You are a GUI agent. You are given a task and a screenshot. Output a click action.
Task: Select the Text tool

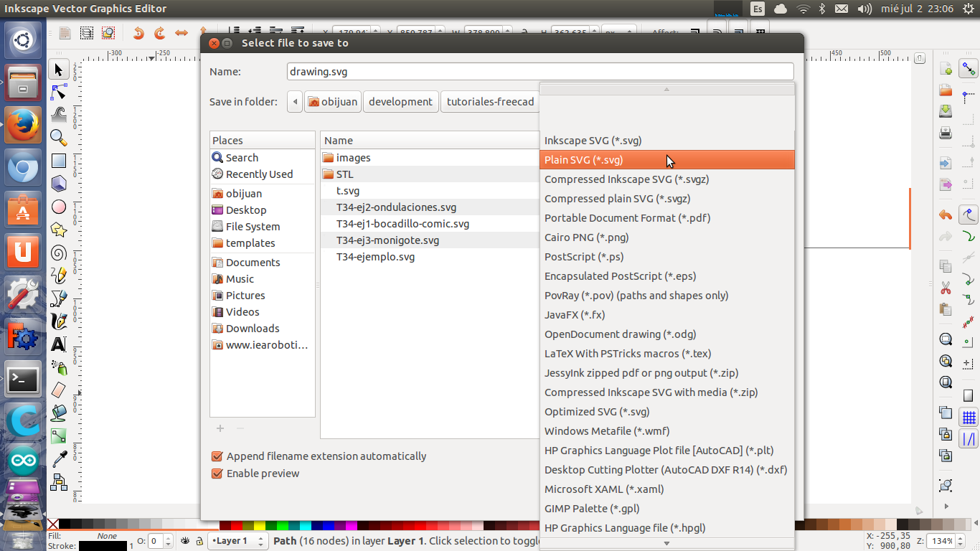click(59, 344)
